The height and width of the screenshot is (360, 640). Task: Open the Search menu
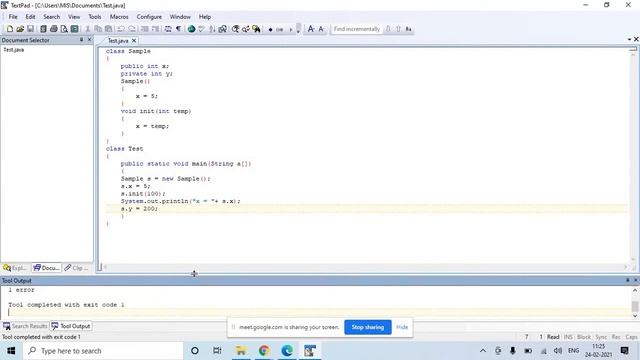(51, 17)
